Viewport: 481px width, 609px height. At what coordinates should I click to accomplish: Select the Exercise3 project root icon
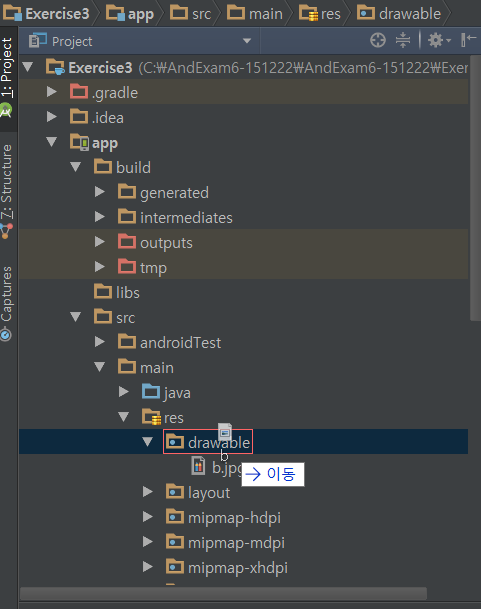(55, 67)
